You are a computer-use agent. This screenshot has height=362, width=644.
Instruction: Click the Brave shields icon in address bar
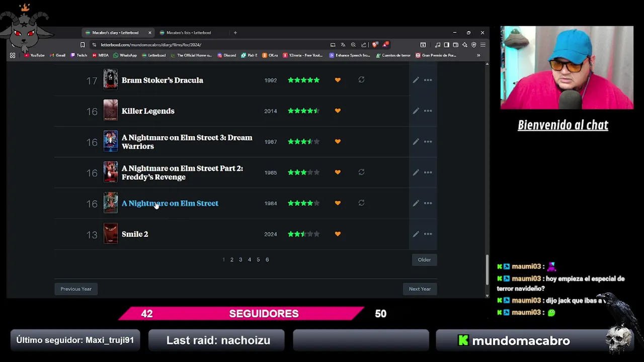(x=375, y=45)
